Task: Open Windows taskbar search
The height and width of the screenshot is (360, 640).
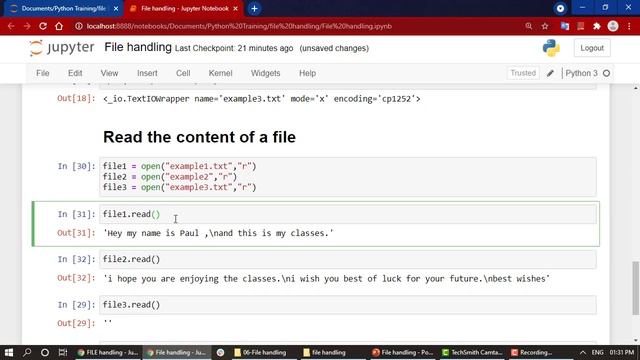Action: pyautogui.click(x=27, y=352)
